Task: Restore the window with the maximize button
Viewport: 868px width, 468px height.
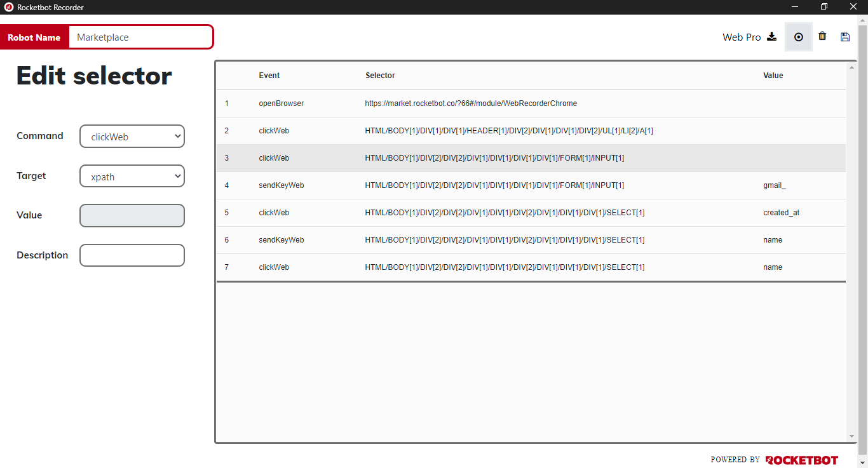Action: (824, 7)
